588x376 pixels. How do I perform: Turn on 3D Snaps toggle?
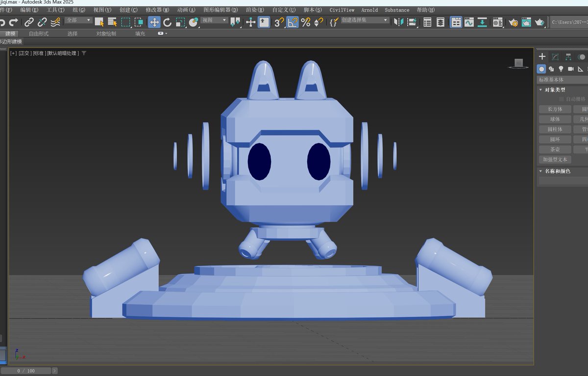[x=280, y=22]
